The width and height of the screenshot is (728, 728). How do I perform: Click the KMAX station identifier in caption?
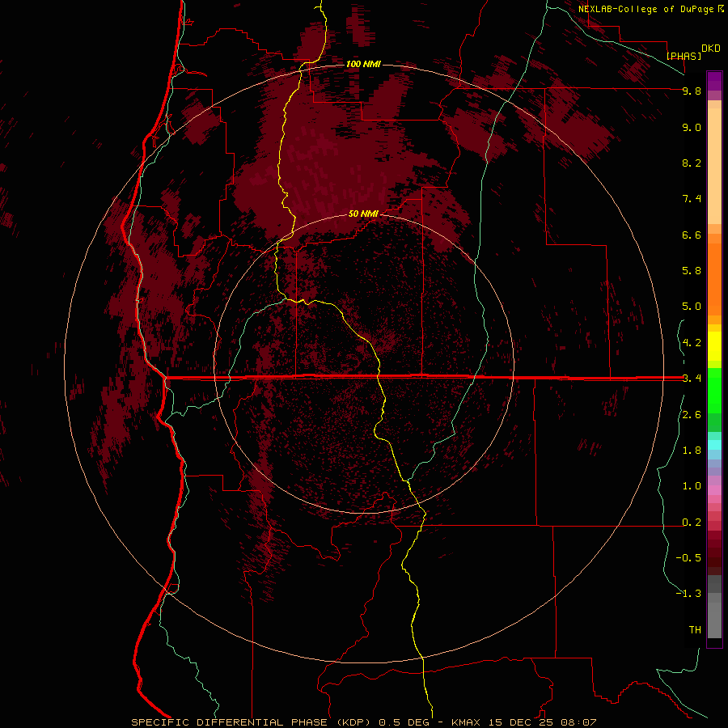[467, 722]
